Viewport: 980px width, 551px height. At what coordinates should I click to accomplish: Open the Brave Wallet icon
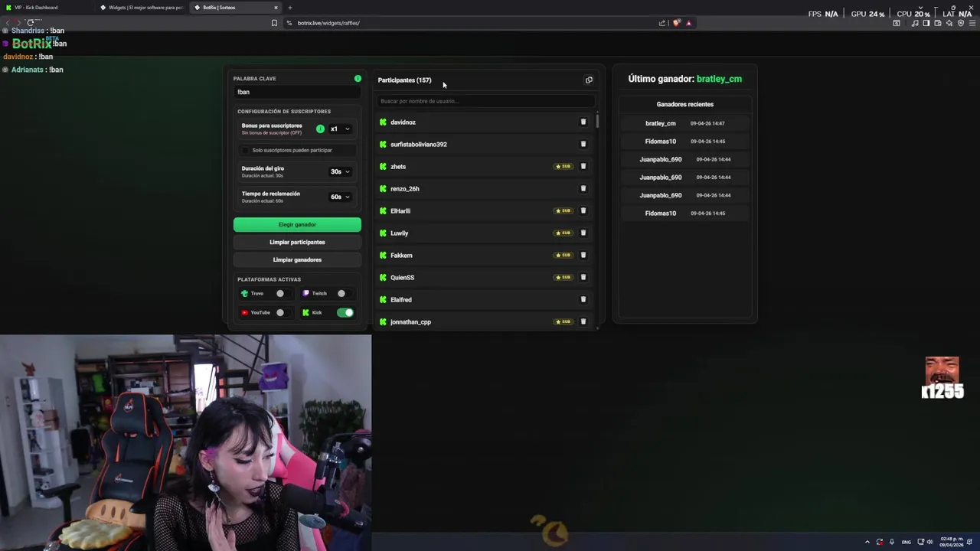tap(938, 23)
